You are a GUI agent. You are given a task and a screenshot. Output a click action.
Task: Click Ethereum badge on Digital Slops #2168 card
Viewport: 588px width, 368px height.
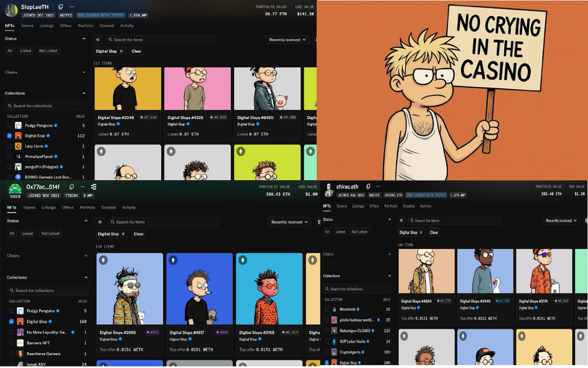click(243, 260)
